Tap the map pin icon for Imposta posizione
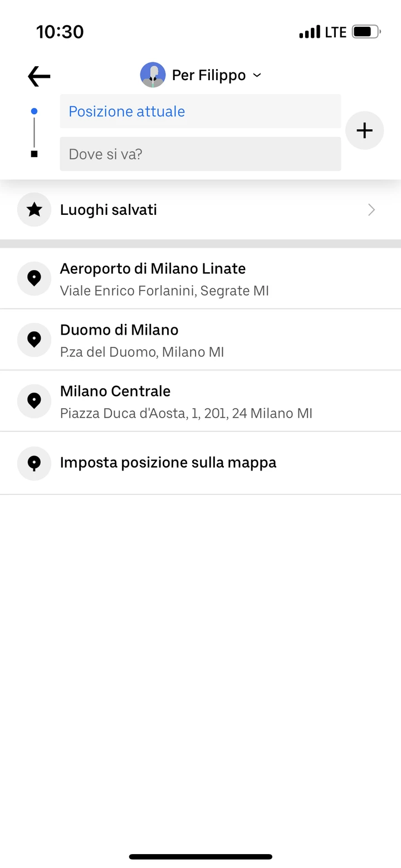 point(35,463)
